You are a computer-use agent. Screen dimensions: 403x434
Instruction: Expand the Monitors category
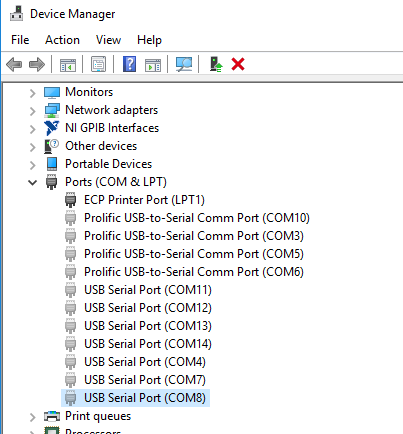(32, 93)
